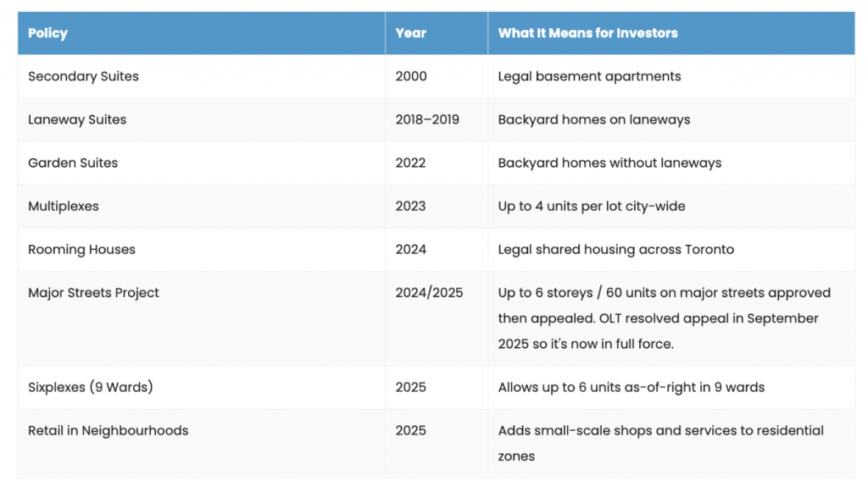The width and height of the screenshot is (868, 492).
Task: Click the What It Means for Investors header
Action: pyautogui.click(x=587, y=33)
